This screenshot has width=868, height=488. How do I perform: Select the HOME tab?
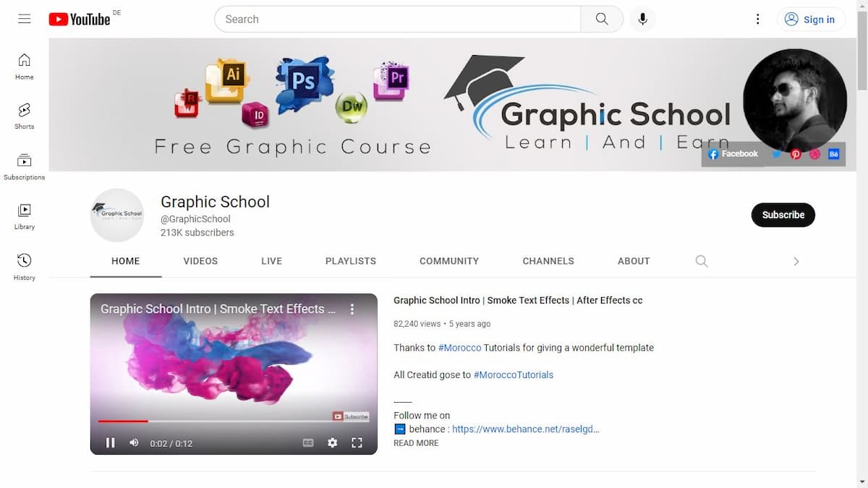[x=126, y=261]
